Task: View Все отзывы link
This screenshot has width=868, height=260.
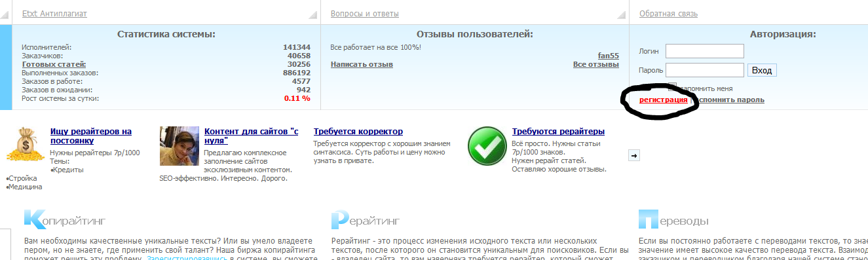Action: tap(596, 64)
